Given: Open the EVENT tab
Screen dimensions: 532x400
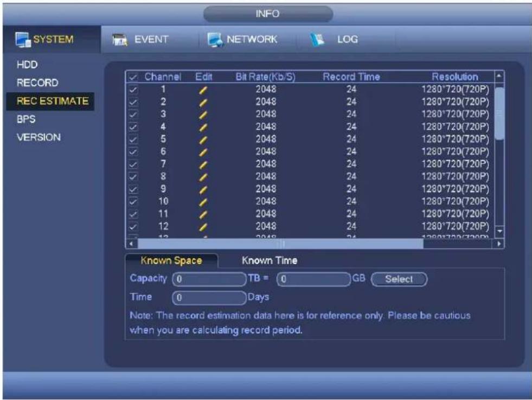Looking at the screenshot, I should pos(151,40).
